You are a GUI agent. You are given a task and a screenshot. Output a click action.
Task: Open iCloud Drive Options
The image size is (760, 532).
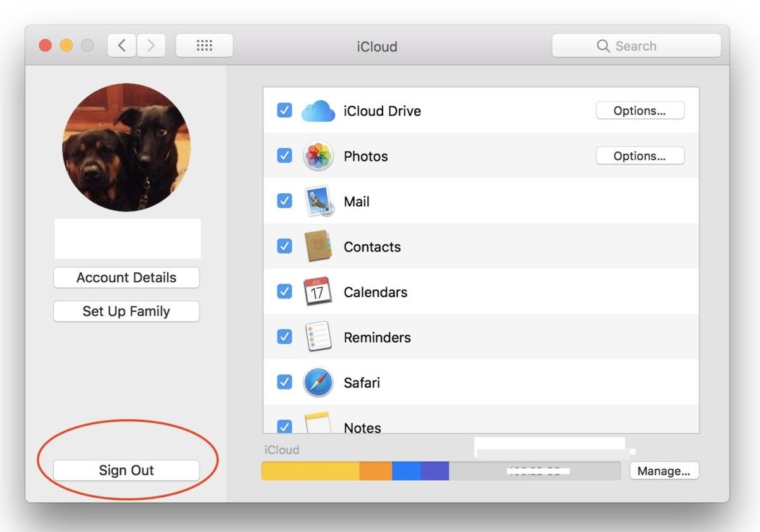click(640, 111)
